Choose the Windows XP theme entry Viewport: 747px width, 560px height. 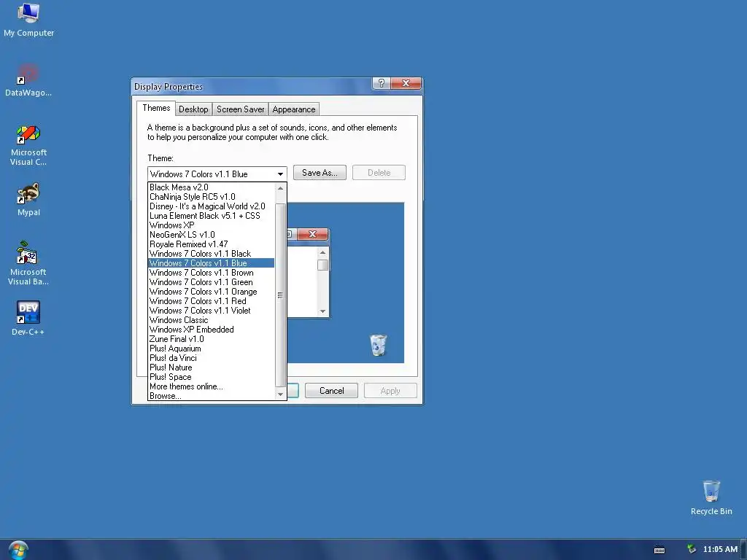[211, 225]
